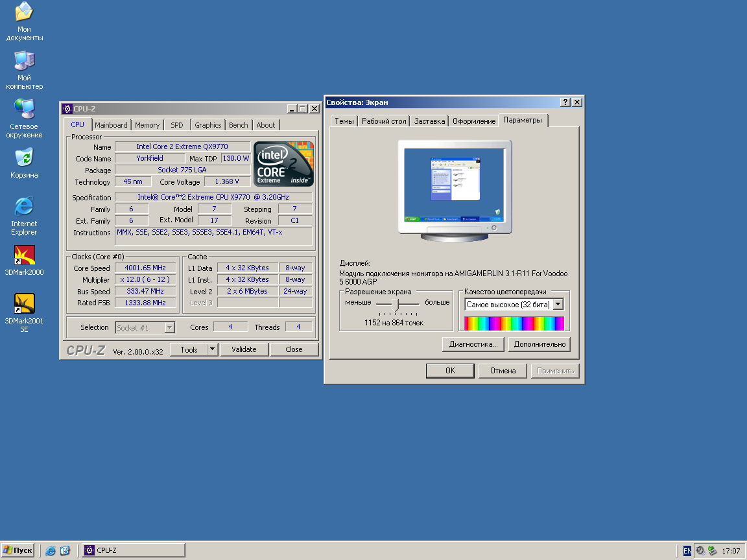This screenshot has width=747, height=560.
Task: Open the Socket #1 selection dropdown
Action: click(170, 327)
